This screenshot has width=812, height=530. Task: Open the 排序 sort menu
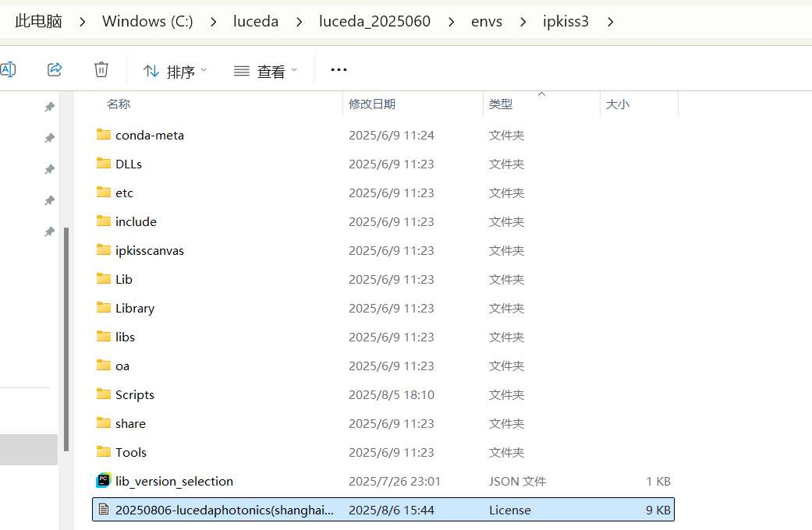(175, 71)
